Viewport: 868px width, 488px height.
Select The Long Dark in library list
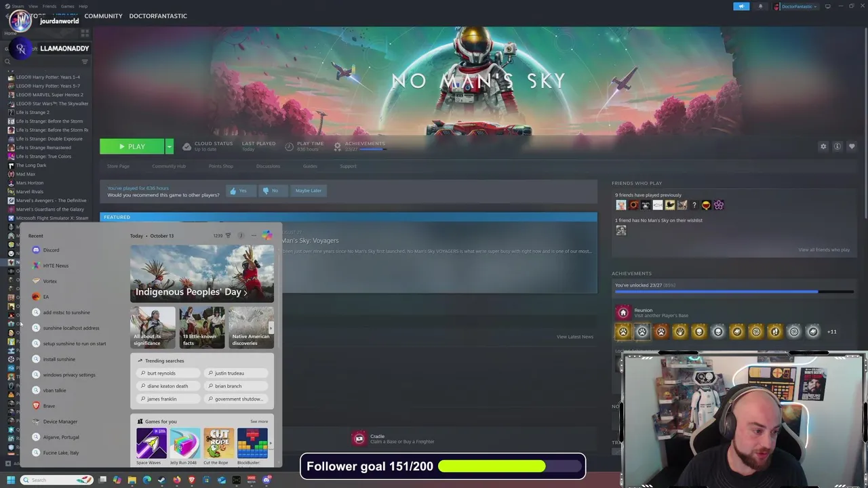[31, 165]
